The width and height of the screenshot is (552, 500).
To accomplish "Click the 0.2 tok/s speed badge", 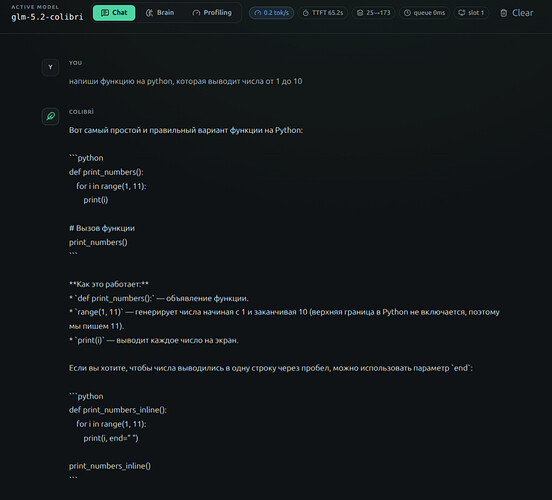I will (x=271, y=13).
